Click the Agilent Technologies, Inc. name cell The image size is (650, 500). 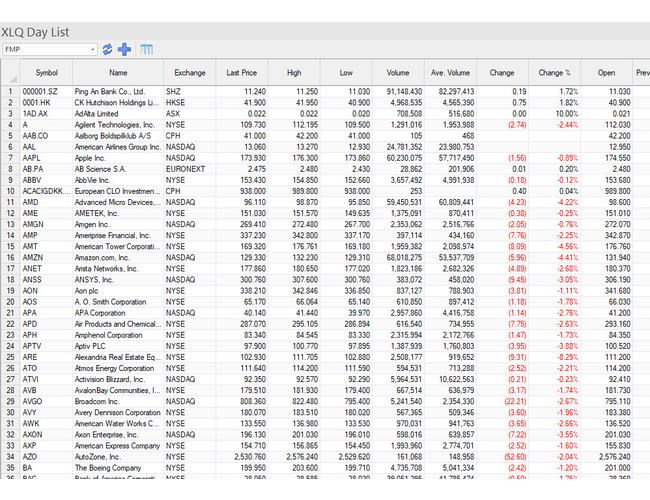tap(118, 125)
